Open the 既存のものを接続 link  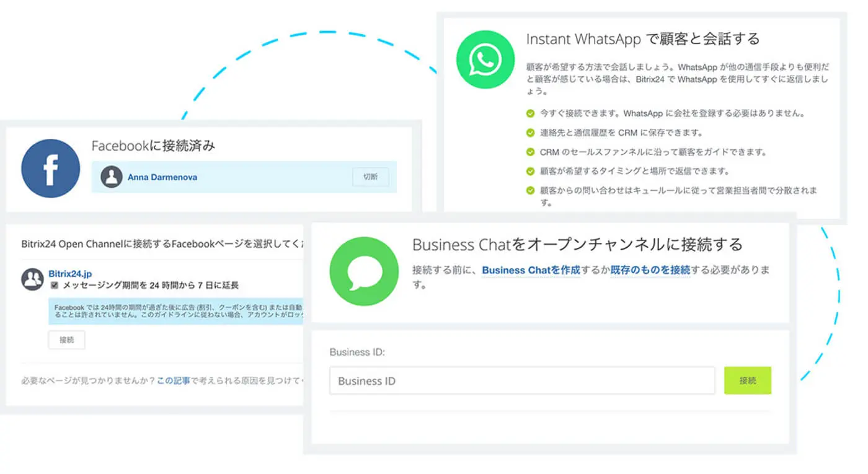650,270
